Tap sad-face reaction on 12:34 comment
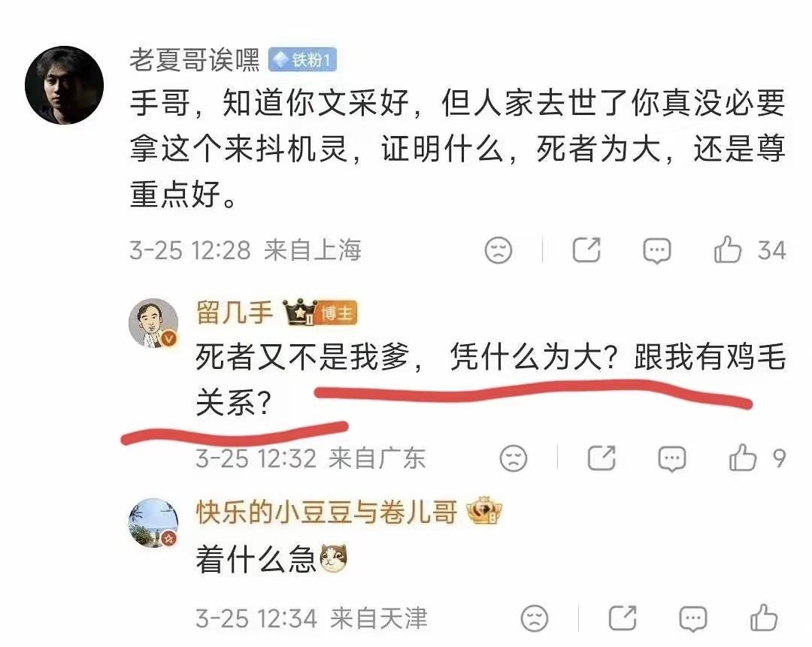Screen dimensions: 812x647 click(535, 618)
